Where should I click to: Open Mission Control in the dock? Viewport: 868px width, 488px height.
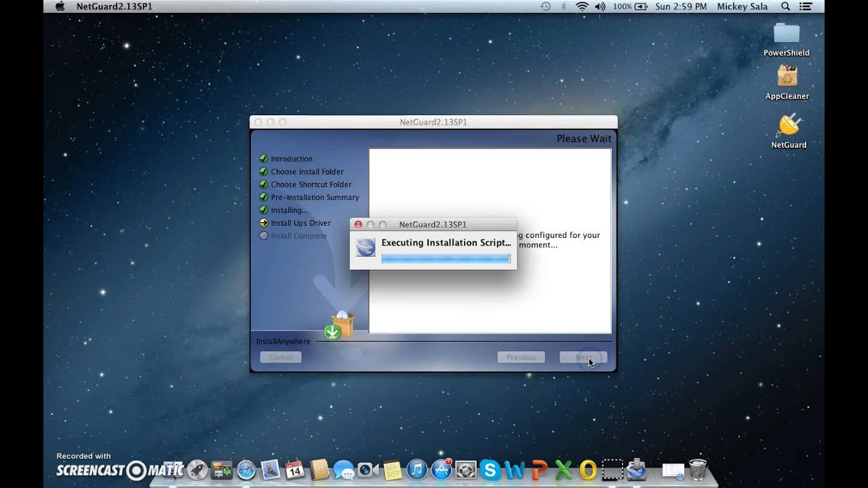click(x=222, y=470)
